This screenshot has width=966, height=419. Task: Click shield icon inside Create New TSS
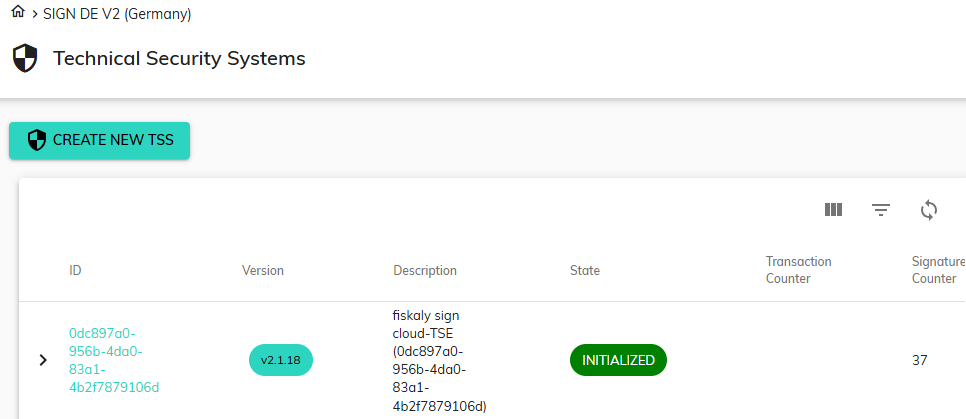click(37, 140)
